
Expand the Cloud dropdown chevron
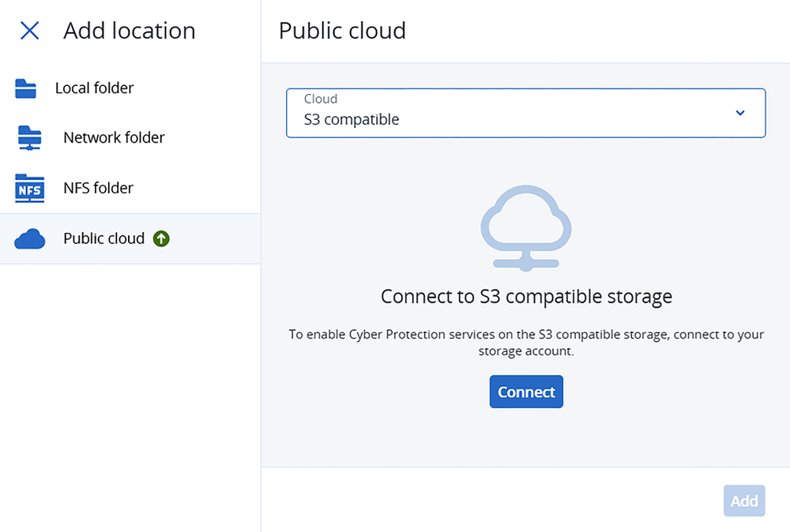740,113
